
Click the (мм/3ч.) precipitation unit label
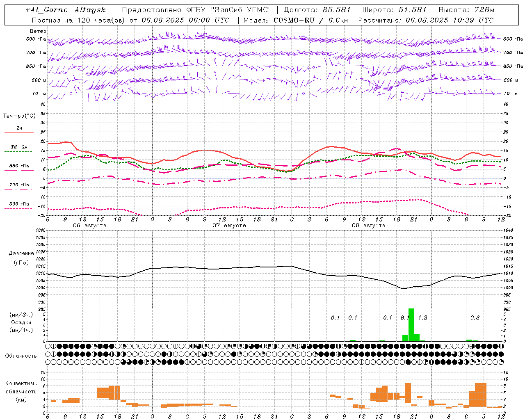coord(21,315)
